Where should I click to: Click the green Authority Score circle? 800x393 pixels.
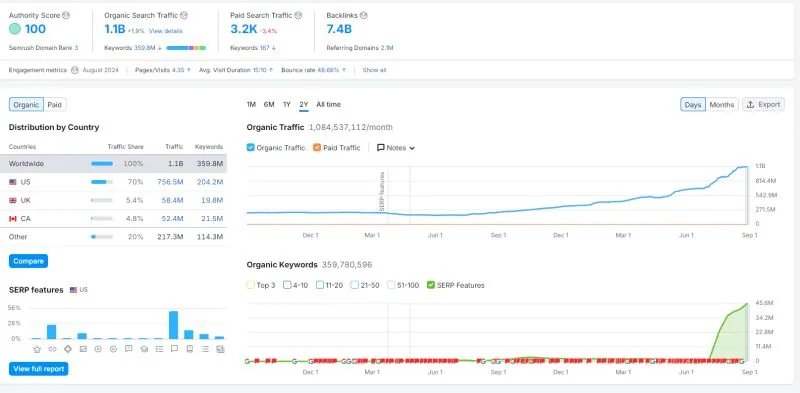tap(15, 29)
